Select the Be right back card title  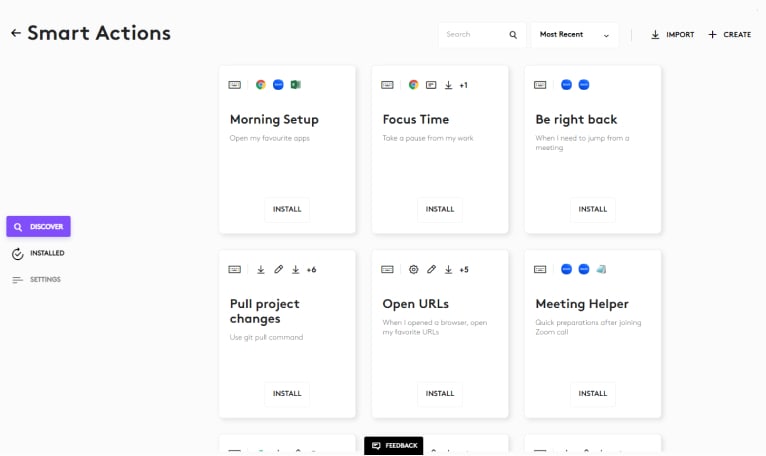(x=576, y=120)
